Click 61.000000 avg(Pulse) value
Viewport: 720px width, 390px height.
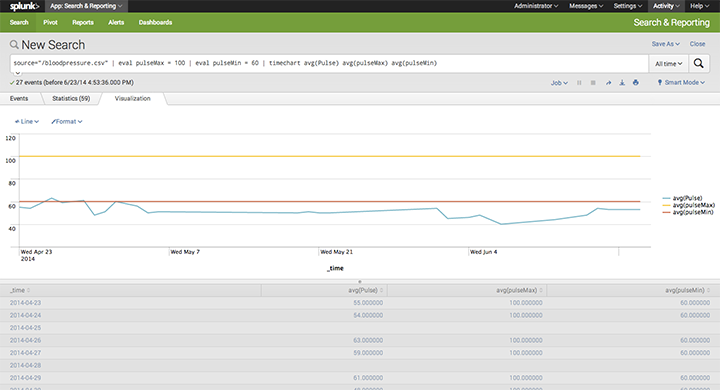coord(368,378)
